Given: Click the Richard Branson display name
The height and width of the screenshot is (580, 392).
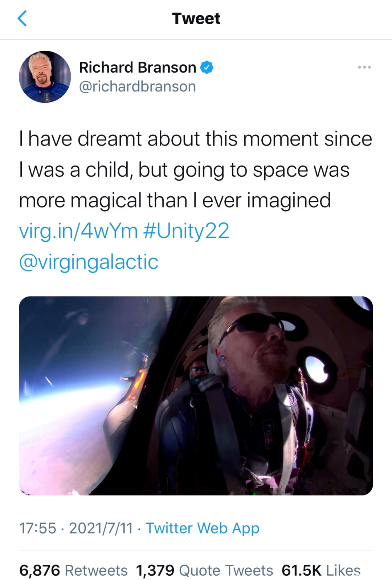Looking at the screenshot, I should (138, 68).
